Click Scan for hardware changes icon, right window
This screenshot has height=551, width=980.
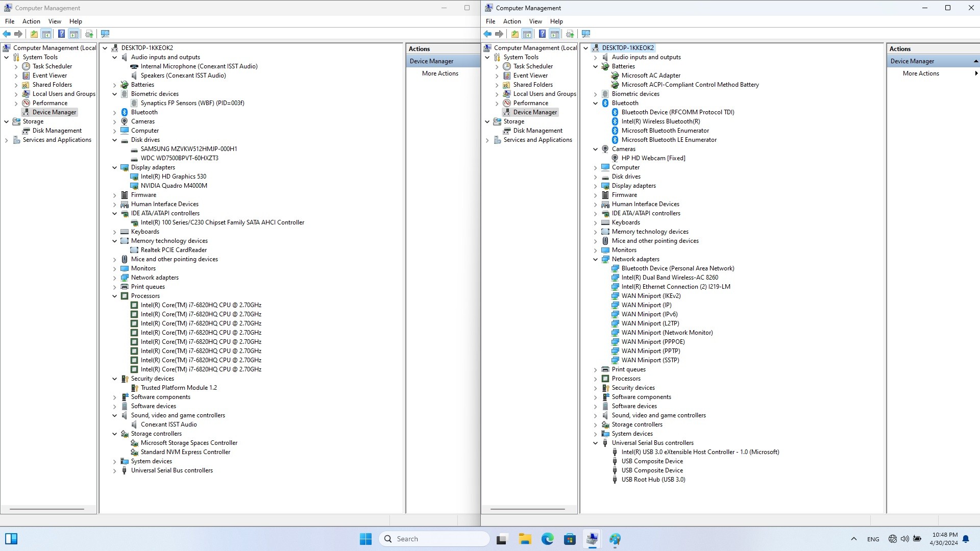click(586, 34)
